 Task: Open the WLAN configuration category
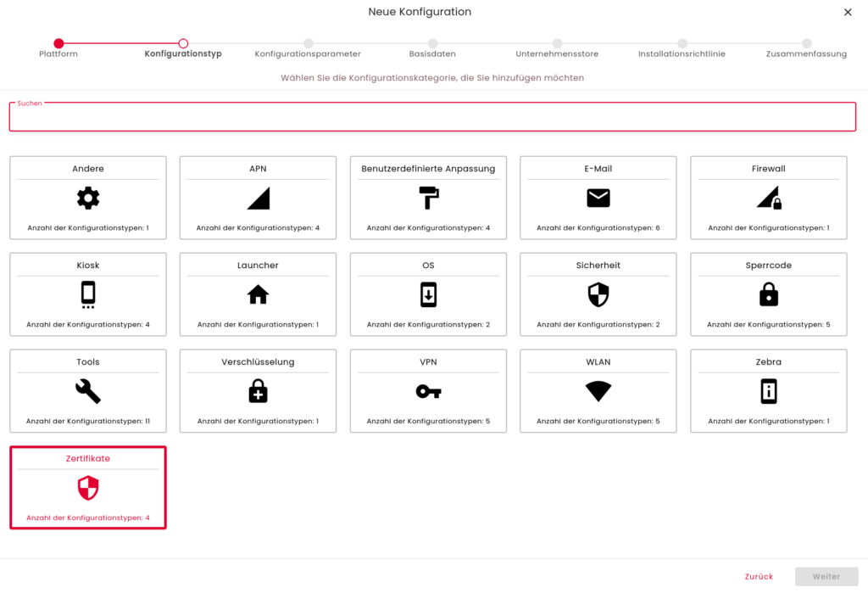[598, 391]
